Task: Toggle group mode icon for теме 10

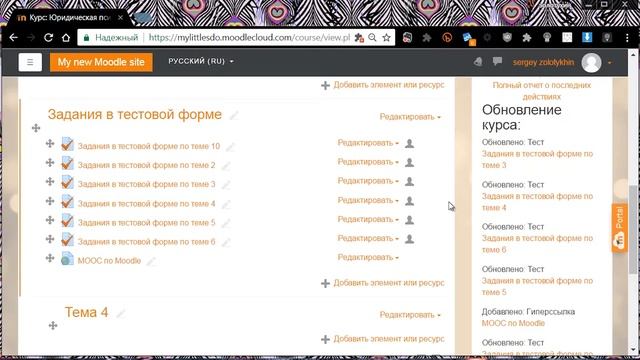Action: tap(409, 143)
